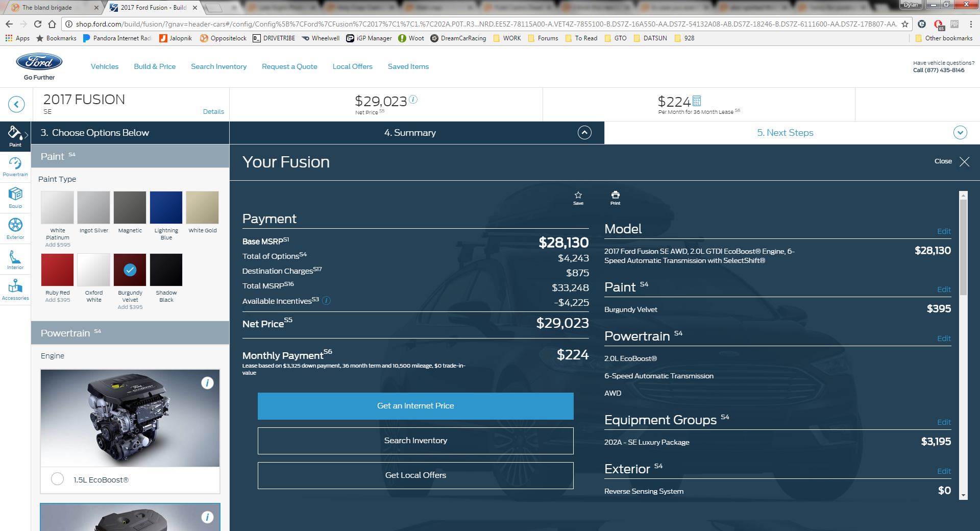The width and height of the screenshot is (980, 531).
Task: Open the Powertrain sidebar icon
Action: pos(15,166)
